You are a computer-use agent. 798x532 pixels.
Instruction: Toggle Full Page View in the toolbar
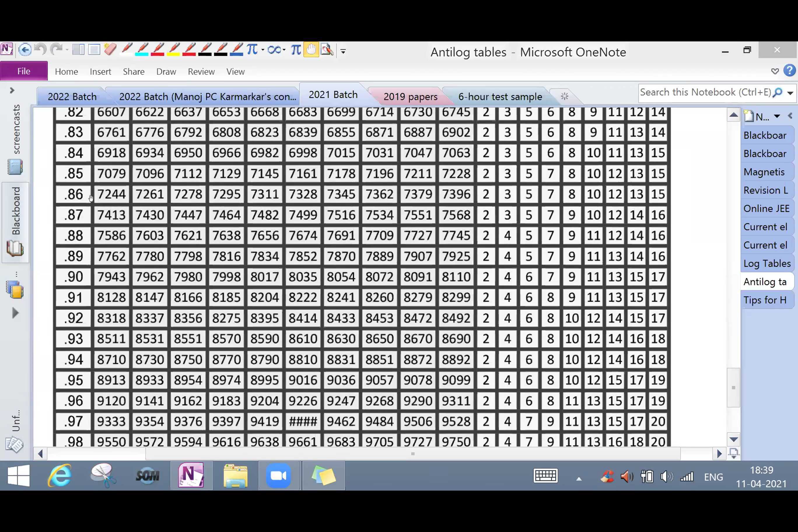click(x=94, y=50)
